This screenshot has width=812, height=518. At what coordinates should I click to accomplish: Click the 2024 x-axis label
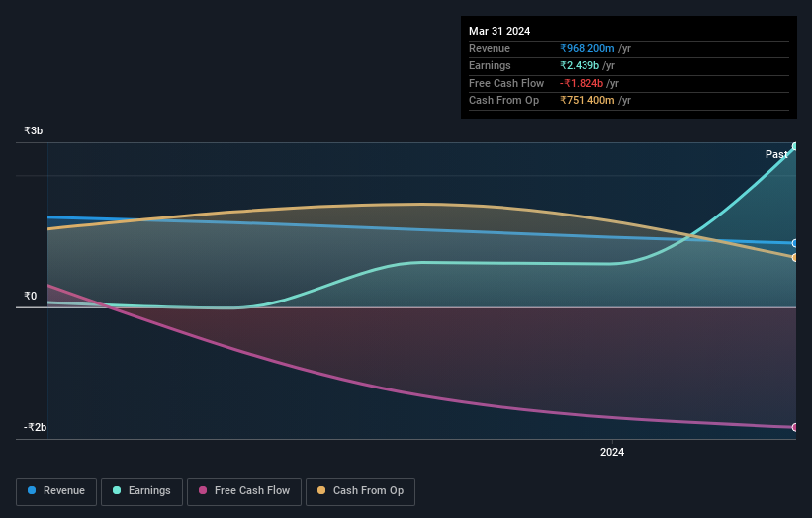point(612,453)
